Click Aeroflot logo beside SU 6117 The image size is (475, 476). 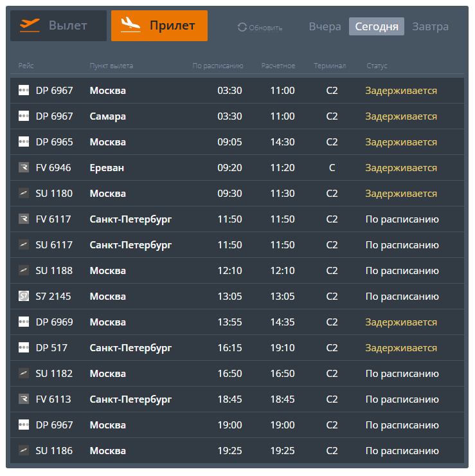tap(24, 244)
